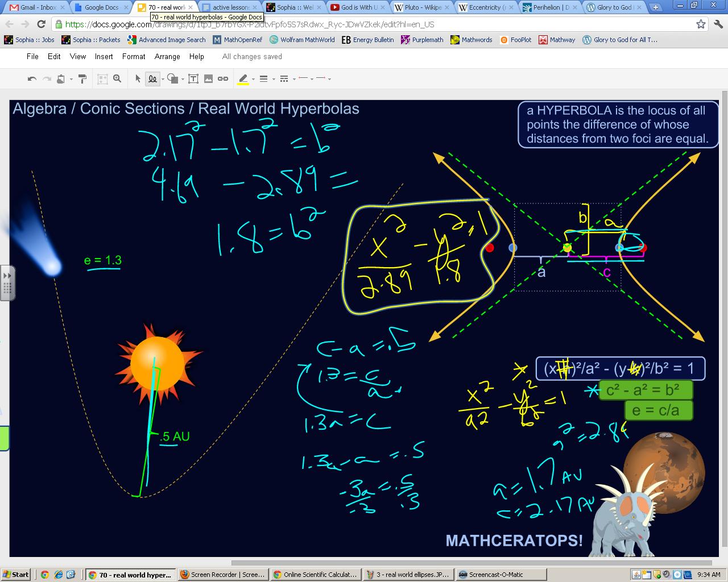Expand the line dash dropdown arrow
This screenshot has width=728, height=582.
293,80
